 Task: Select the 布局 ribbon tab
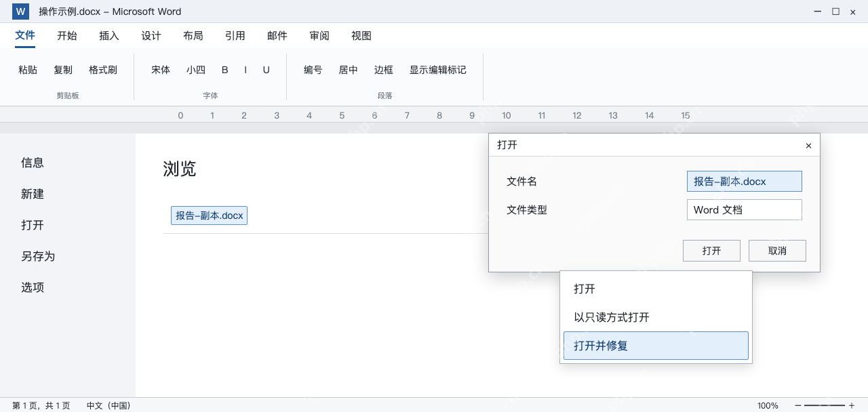193,36
